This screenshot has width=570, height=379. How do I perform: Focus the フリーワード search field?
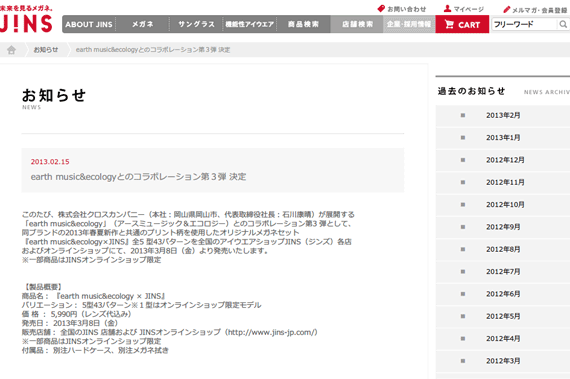[x=525, y=24]
